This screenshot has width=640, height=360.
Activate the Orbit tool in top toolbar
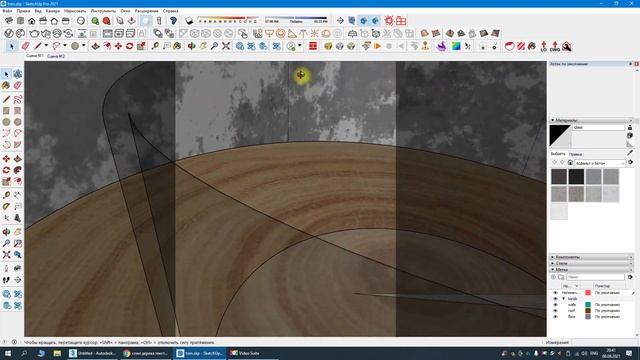191,46
